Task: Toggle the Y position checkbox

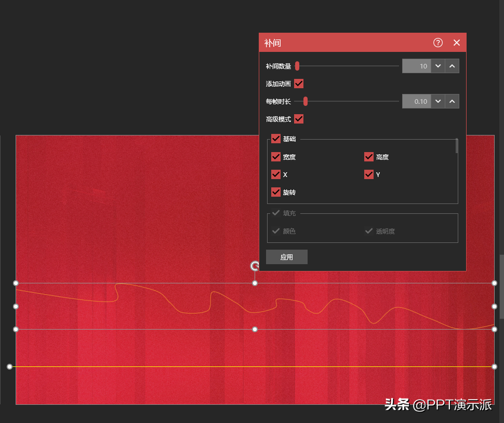Action: 369,174
